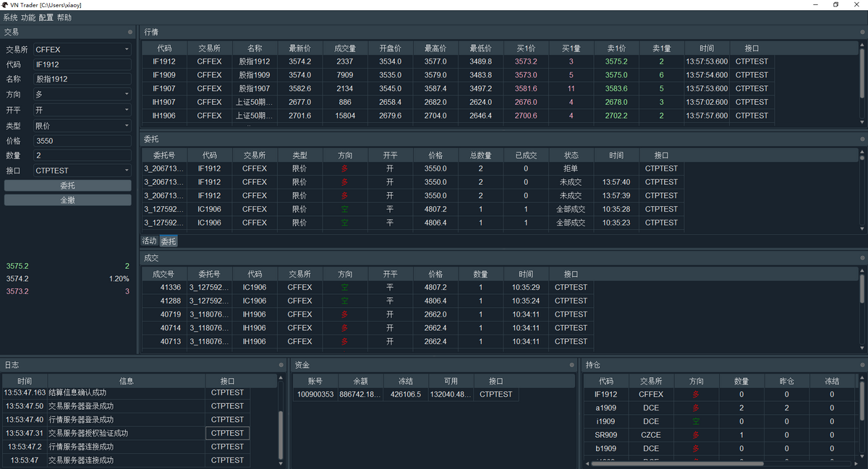
Task: Click the 价格 input field showing 3550
Action: click(82, 141)
